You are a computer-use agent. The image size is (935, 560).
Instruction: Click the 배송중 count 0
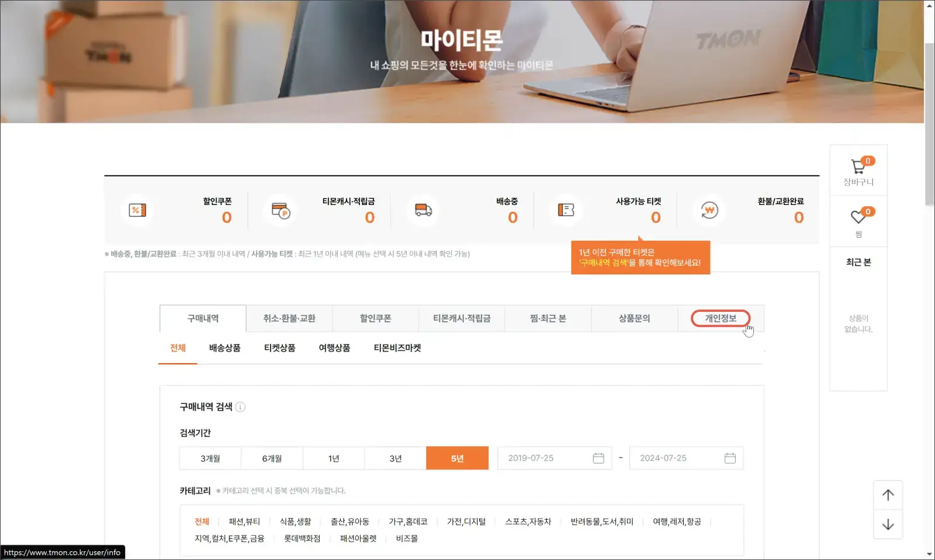tap(513, 218)
